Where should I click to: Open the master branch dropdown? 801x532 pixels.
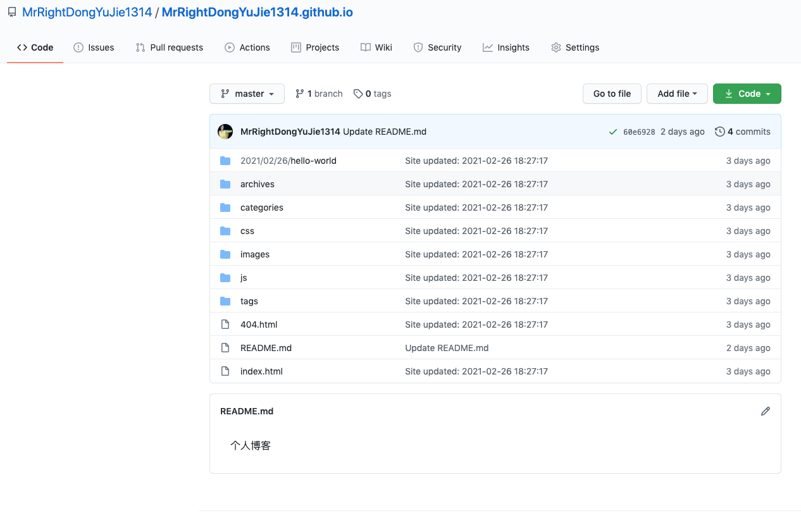pos(247,94)
